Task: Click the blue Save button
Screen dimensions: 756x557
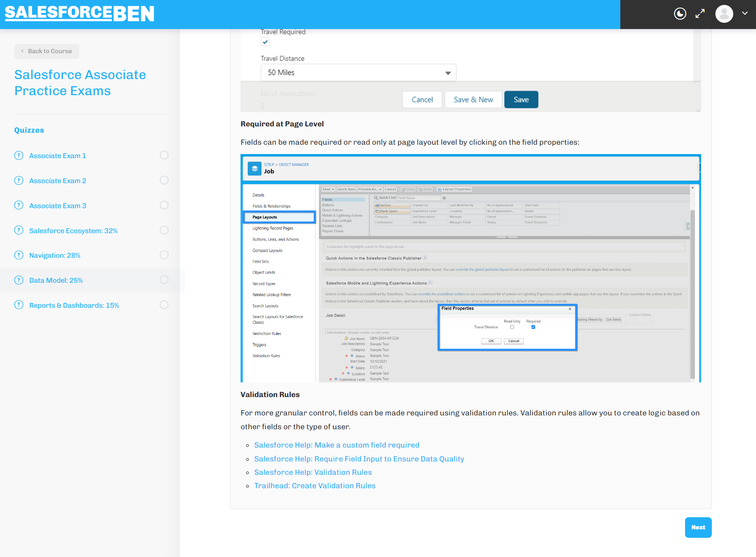Action: 521,100
